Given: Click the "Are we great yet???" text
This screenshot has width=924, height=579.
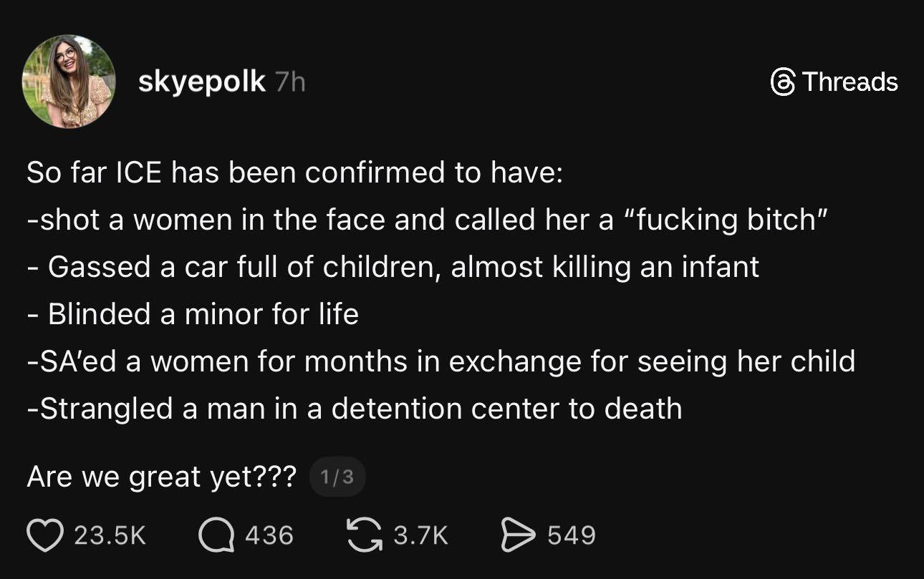Looking at the screenshot, I should (x=161, y=477).
